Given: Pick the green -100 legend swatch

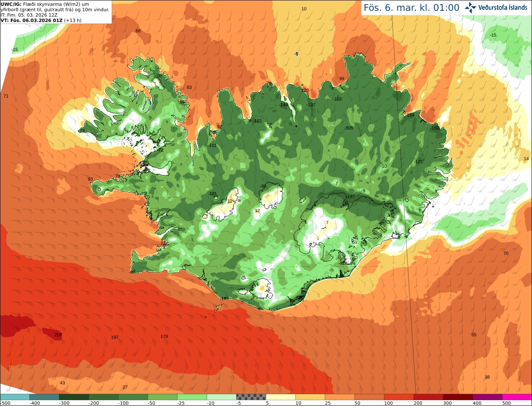Looking at the screenshot, I should [x=133, y=397].
